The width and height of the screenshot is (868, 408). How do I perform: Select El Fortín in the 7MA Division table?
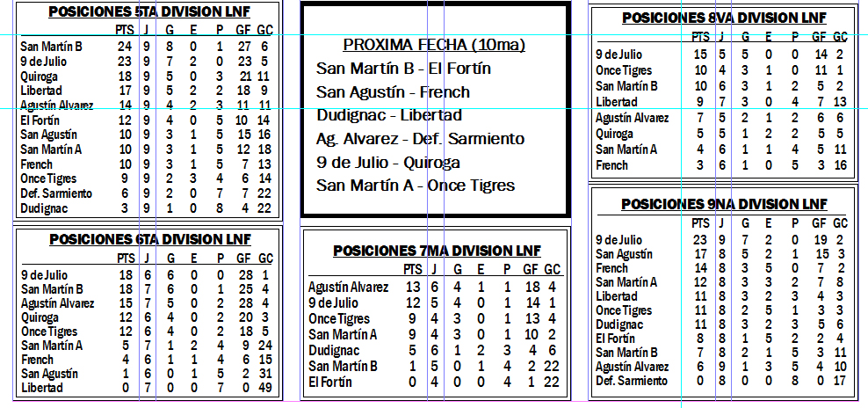(330, 382)
